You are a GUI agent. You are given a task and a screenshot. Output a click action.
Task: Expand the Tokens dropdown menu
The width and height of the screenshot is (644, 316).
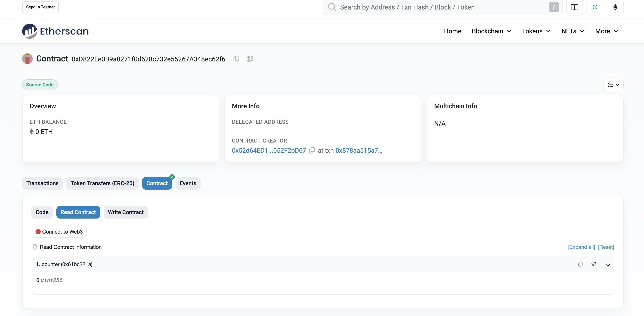tap(536, 31)
